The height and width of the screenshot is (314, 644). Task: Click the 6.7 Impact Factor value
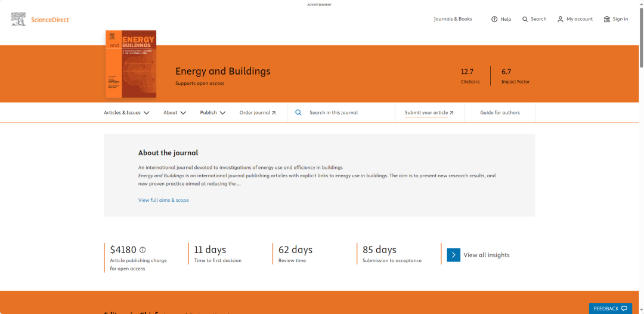point(506,72)
